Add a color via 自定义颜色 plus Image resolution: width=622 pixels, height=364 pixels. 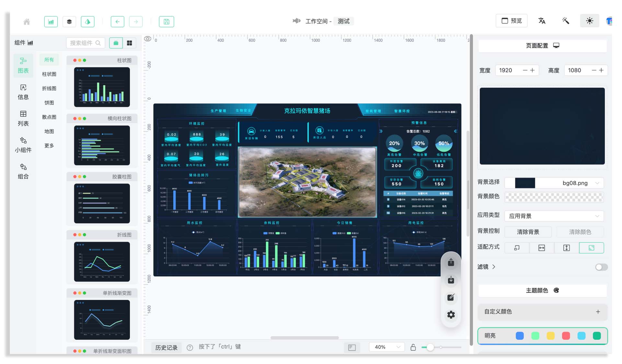(x=598, y=312)
